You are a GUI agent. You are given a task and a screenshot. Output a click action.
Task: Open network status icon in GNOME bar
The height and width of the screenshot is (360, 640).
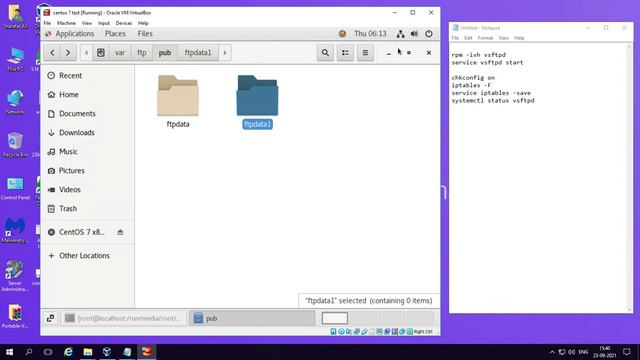[400, 34]
